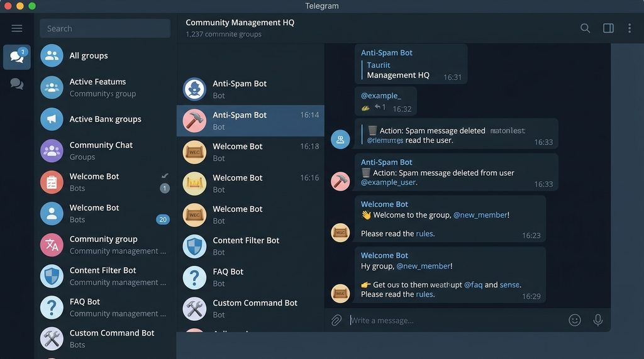Select the second chat bubbles folder icon

coord(17,84)
